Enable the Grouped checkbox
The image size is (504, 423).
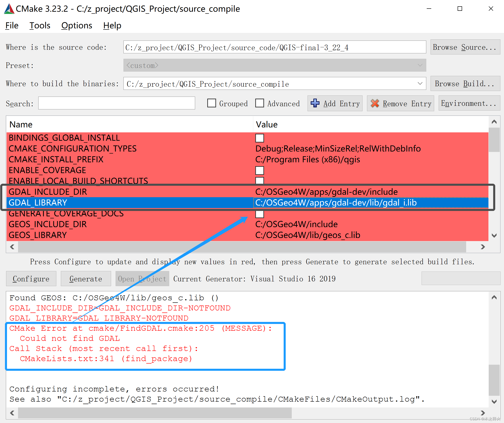(211, 103)
